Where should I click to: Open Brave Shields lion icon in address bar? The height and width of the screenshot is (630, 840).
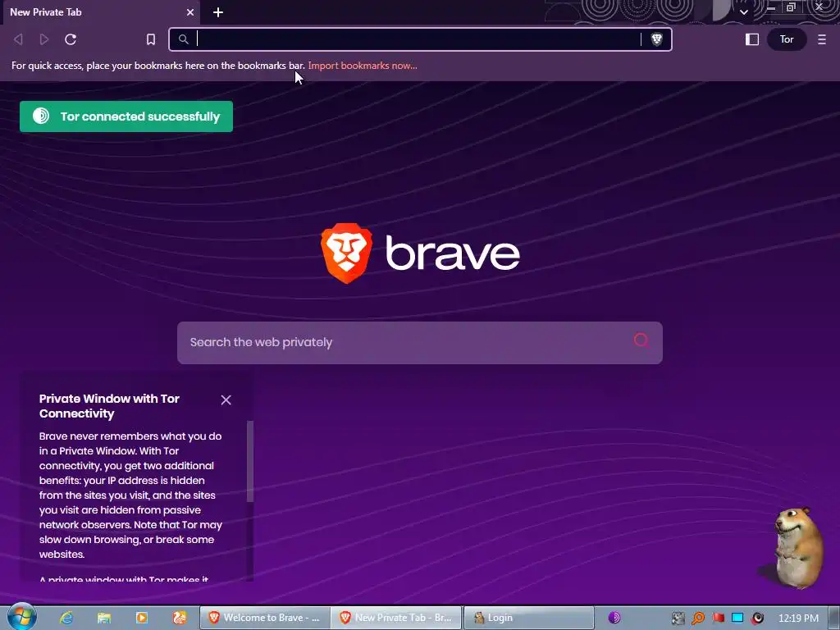656,39
